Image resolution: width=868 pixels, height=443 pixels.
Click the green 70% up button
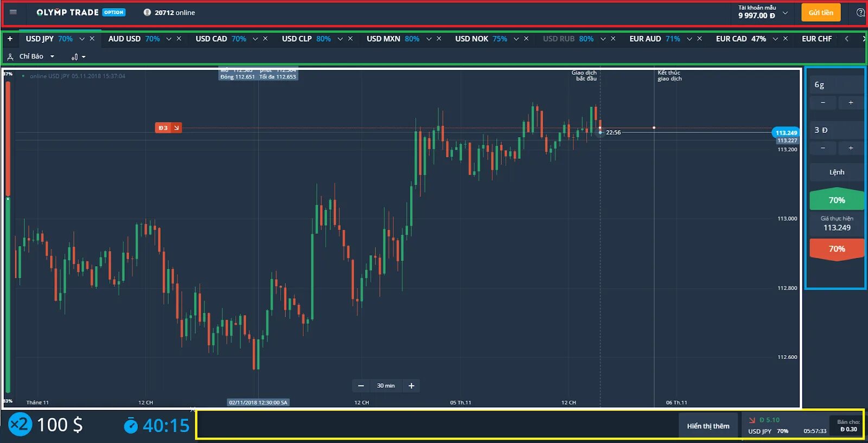click(x=837, y=200)
